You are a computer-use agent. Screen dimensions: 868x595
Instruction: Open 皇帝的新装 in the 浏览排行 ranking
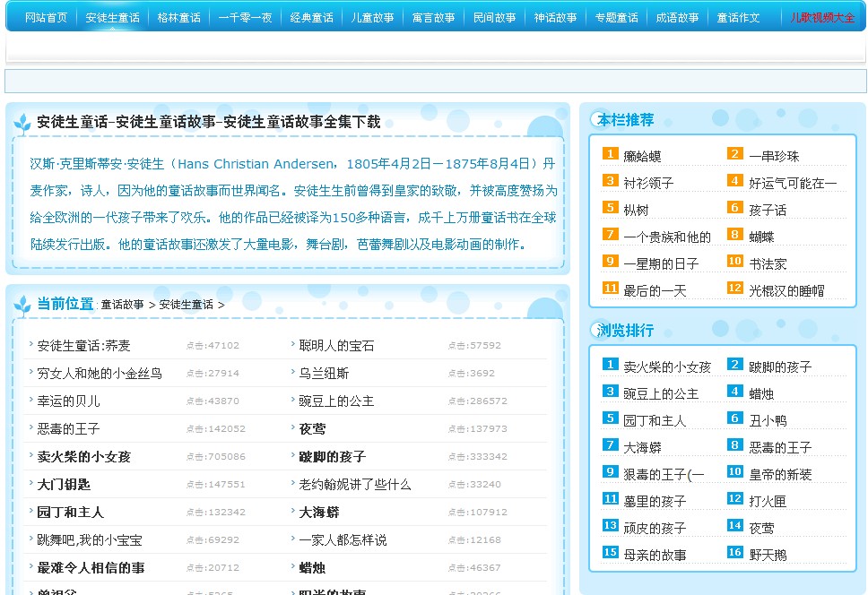(x=780, y=474)
